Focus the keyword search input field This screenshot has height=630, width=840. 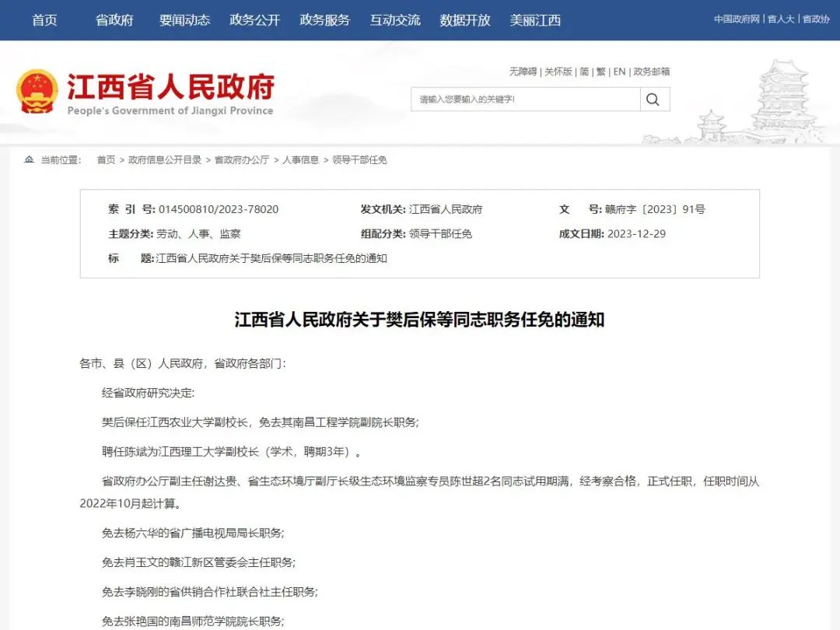click(x=525, y=100)
